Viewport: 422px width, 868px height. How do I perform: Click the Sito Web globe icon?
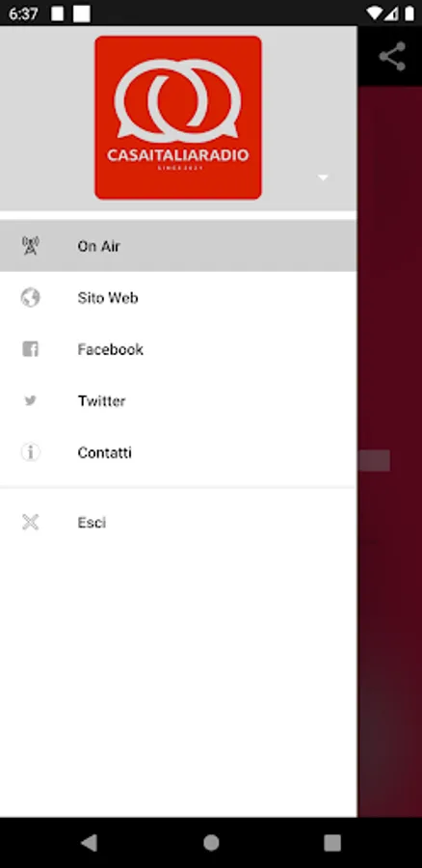coord(31,297)
